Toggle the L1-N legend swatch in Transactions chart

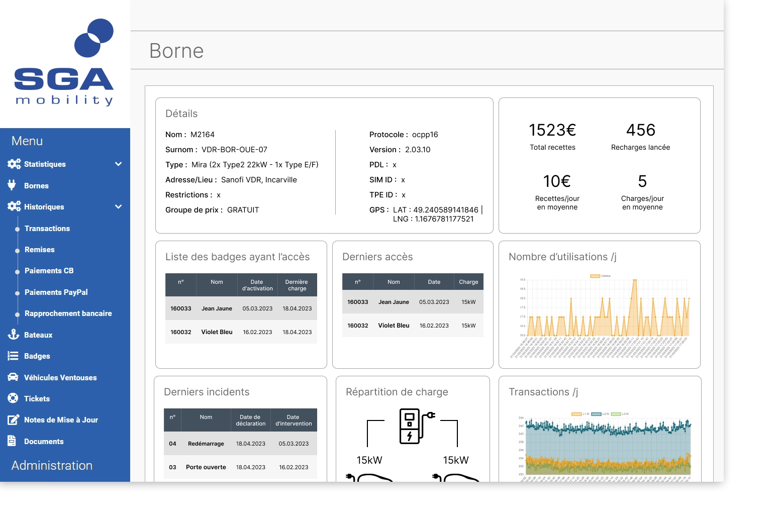coord(576,414)
